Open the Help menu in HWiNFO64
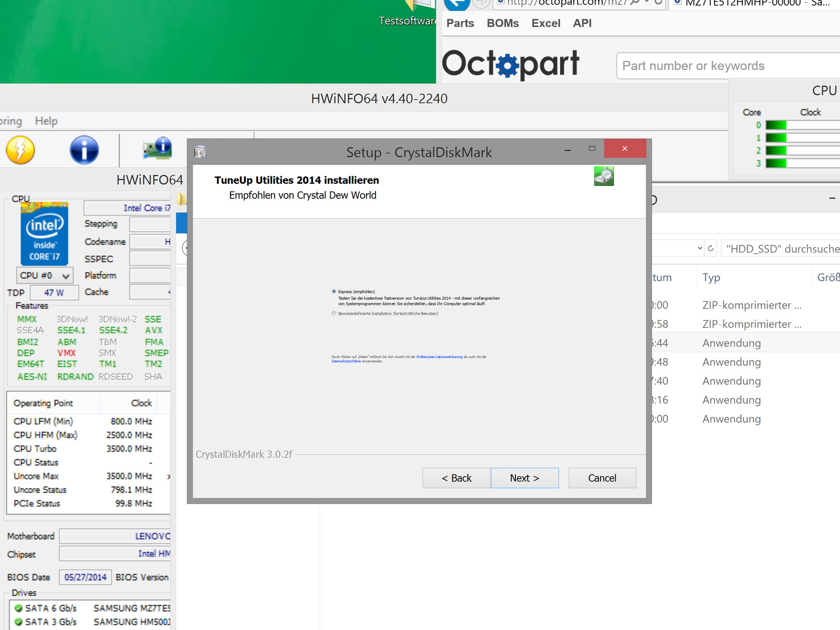This screenshot has width=840, height=630. (46, 121)
